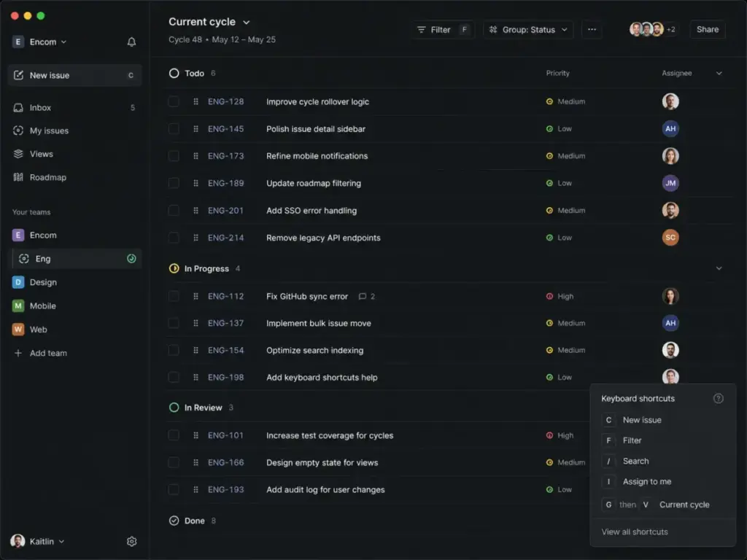Click High priority icon of ENG-101
The image size is (747, 560).
(549, 435)
